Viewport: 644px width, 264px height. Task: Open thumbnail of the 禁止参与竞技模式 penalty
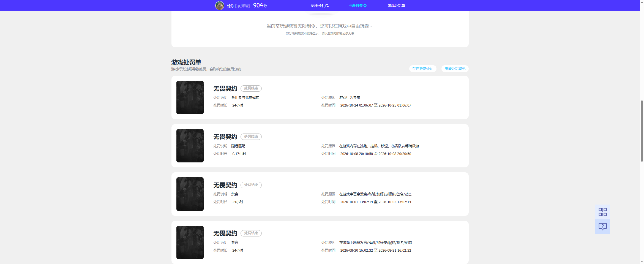click(190, 97)
